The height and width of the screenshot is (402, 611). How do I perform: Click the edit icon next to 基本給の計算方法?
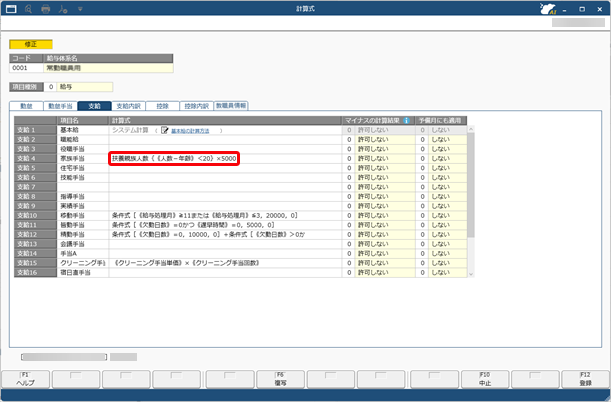(x=164, y=130)
